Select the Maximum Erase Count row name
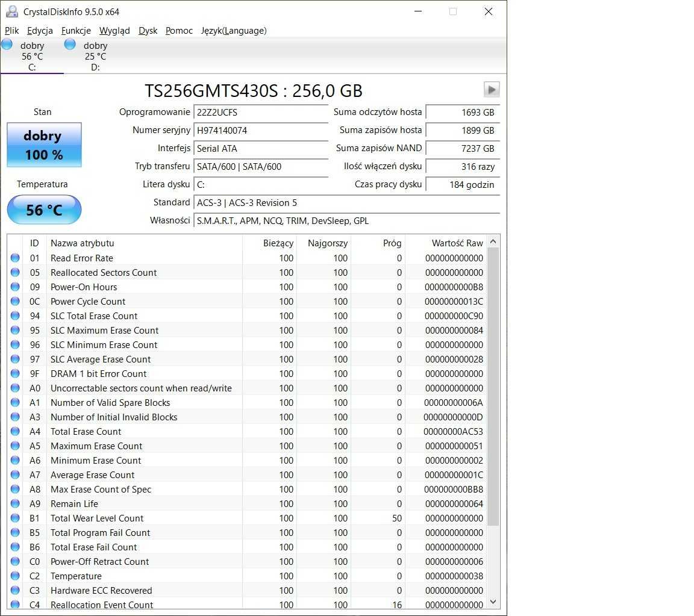 coord(96,446)
